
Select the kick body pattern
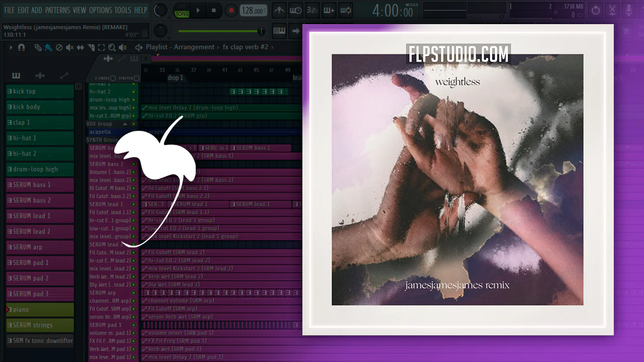(40, 107)
